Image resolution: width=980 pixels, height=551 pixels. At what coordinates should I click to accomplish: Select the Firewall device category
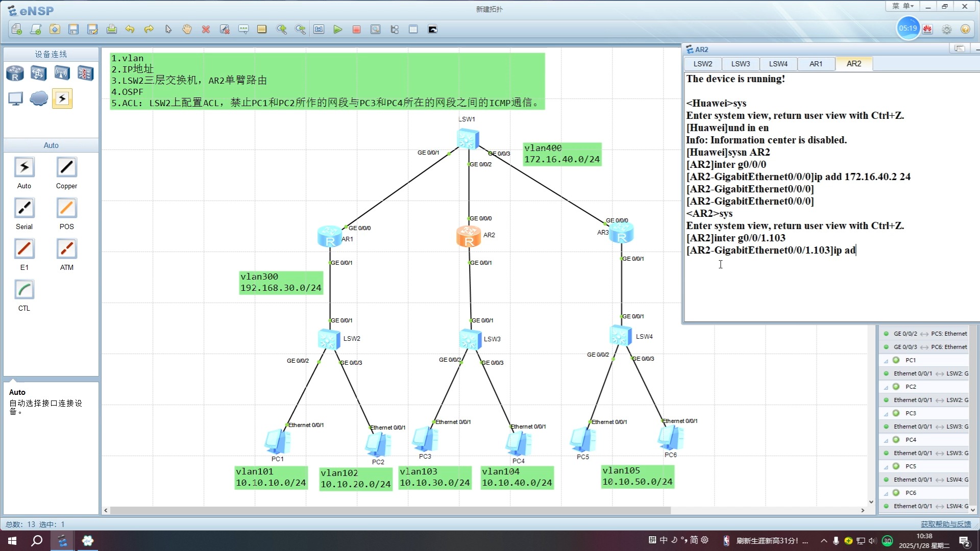(85, 73)
